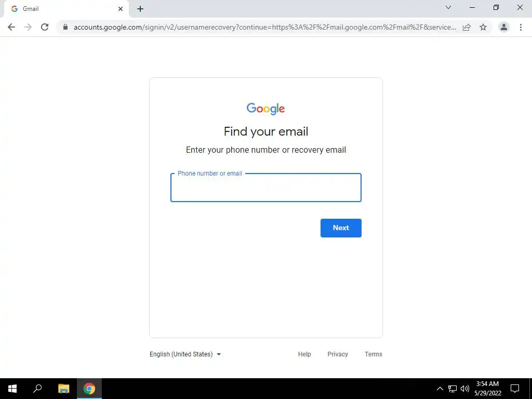532x399 pixels.
Task: Show hidden system tray icons
Action: [440, 389]
